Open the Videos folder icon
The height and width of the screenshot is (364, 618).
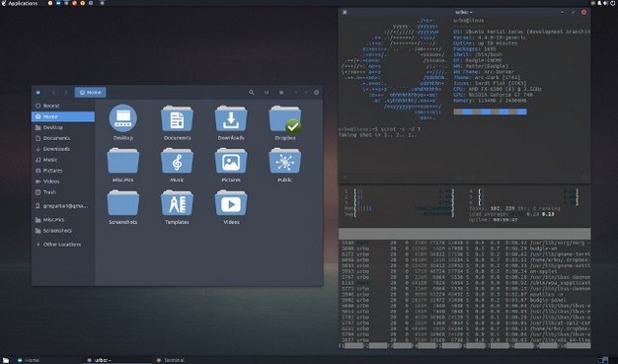(x=231, y=203)
